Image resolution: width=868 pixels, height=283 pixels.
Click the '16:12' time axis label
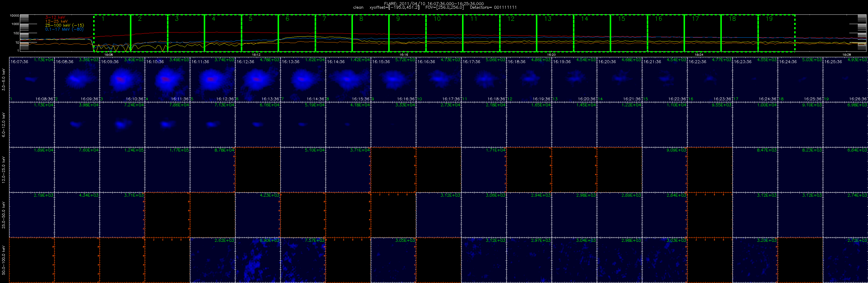256,54
